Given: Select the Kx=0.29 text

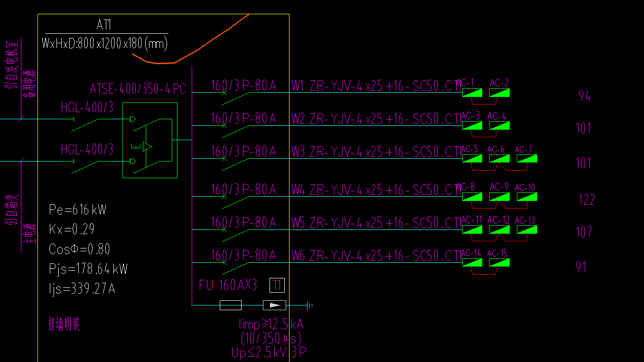Looking at the screenshot, I should coord(72,229).
